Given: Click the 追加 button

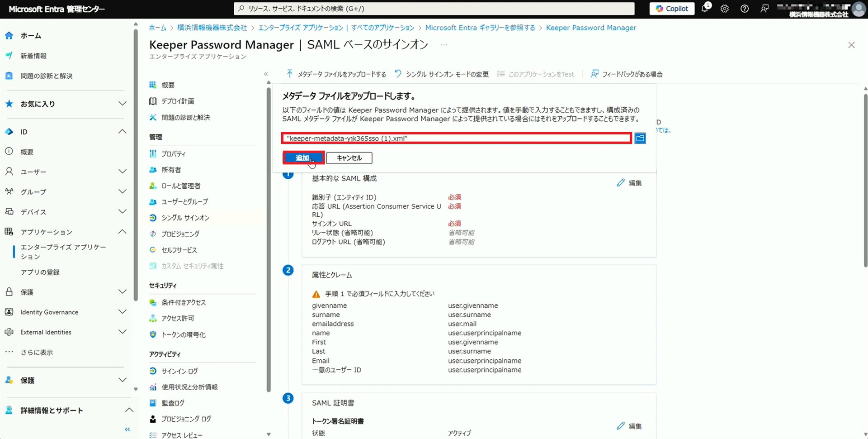Looking at the screenshot, I should click(x=303, y=158).
